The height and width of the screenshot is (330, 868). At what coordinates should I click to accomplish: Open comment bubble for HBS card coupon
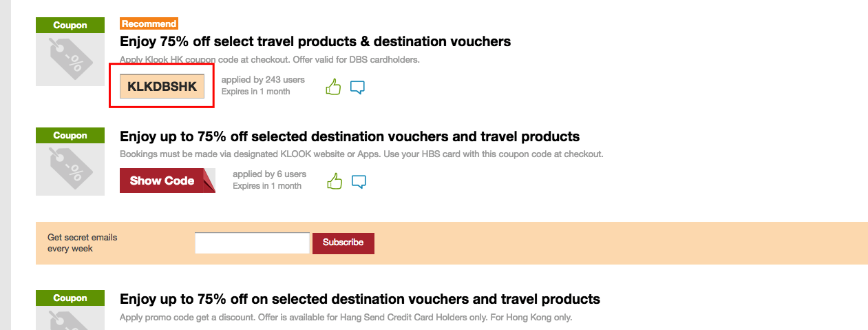pos(359,182)
